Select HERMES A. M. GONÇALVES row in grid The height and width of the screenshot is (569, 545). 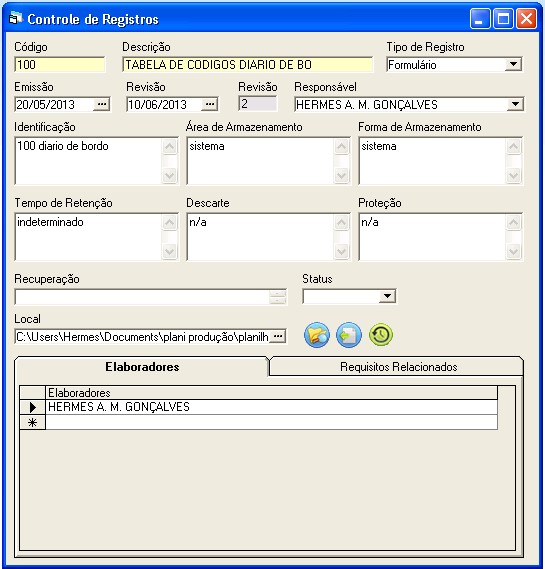click(x=271, y=407)
